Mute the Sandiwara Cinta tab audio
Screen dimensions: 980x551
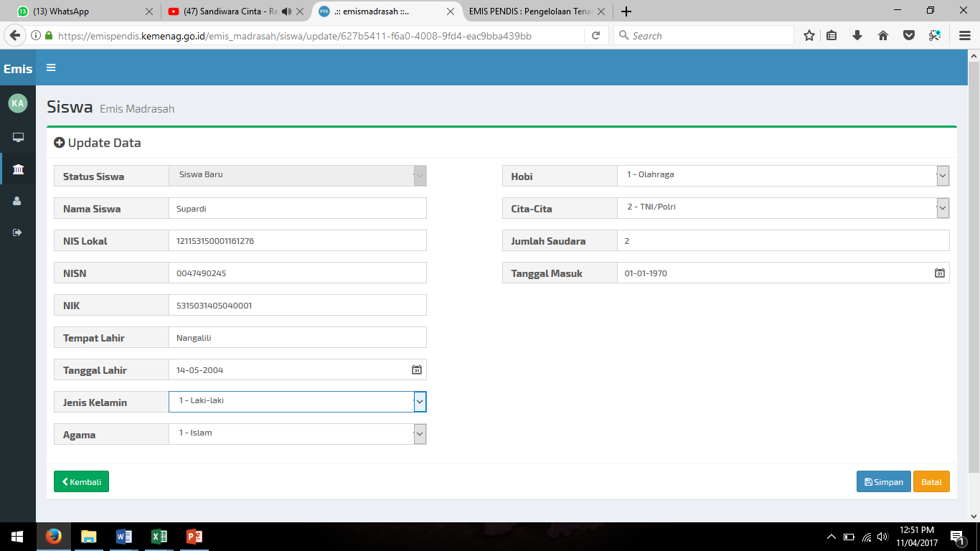click(287, 11)
